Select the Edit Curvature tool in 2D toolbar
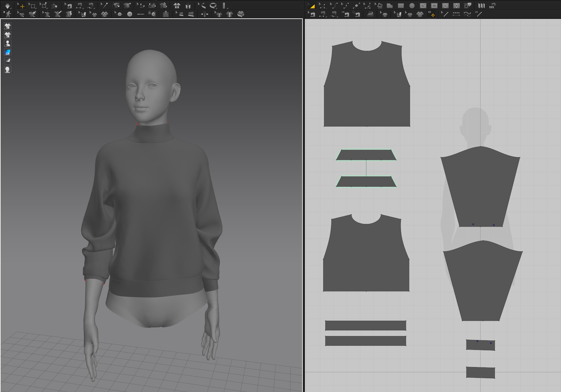 (x=333, y=6)
